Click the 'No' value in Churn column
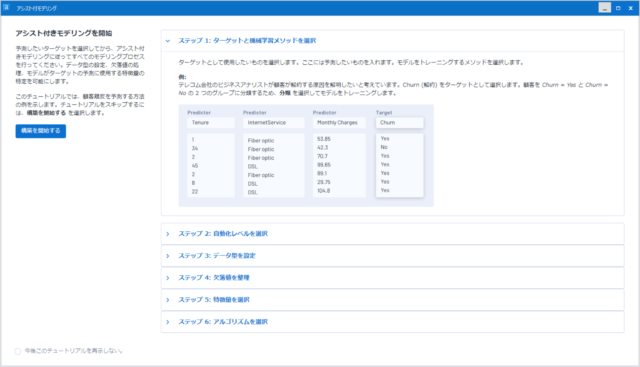This screenshot has height=367, width=640. [384, 147]
